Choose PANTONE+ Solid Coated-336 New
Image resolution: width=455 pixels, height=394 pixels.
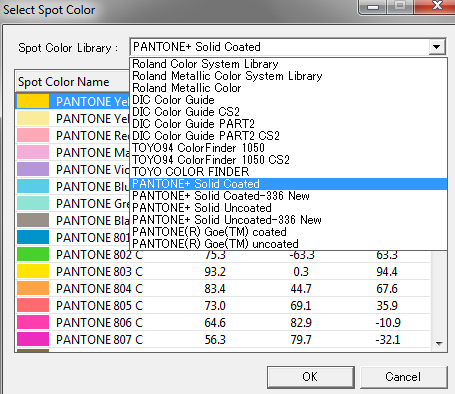click(288, 196)
